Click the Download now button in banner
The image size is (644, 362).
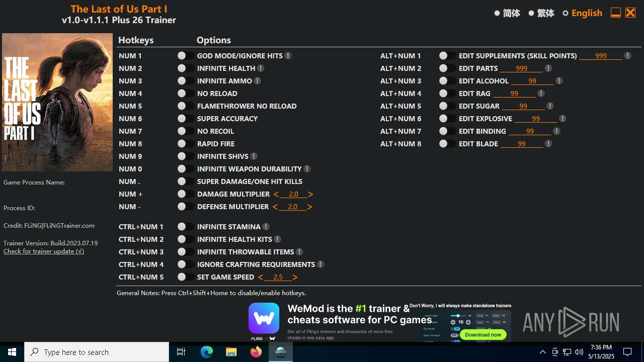(483, 334)
